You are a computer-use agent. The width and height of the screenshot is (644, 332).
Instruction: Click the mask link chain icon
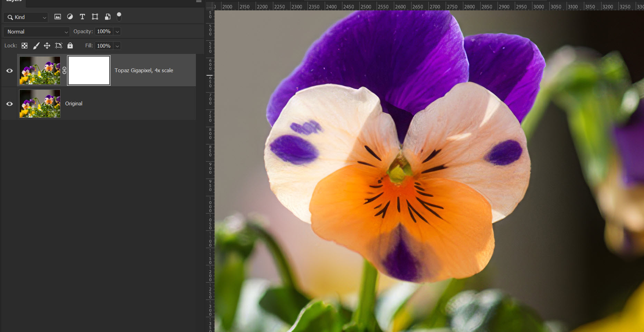[x=64, y=70]
